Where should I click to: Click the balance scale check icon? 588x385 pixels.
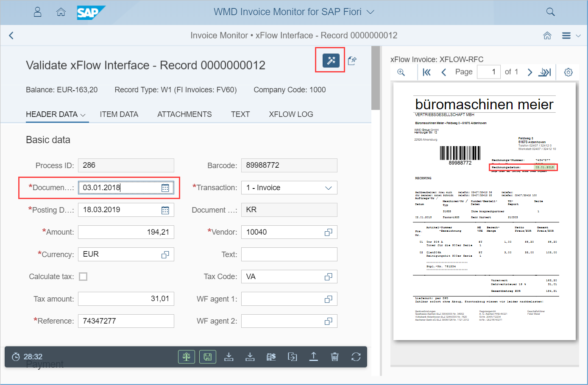[x=186, y=357]
